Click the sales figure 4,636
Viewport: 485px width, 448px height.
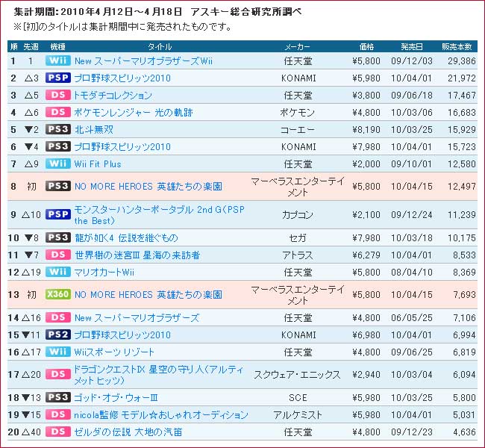pos(465,432)
